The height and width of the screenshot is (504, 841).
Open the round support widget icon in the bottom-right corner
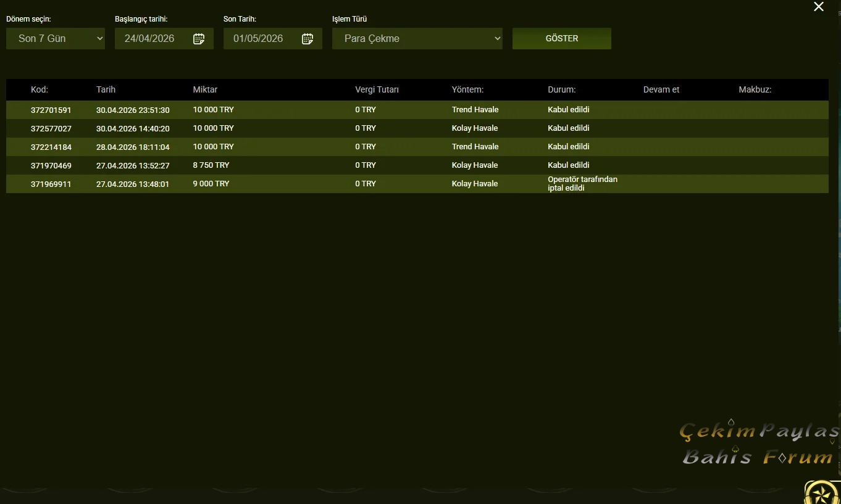click(823, 492)
